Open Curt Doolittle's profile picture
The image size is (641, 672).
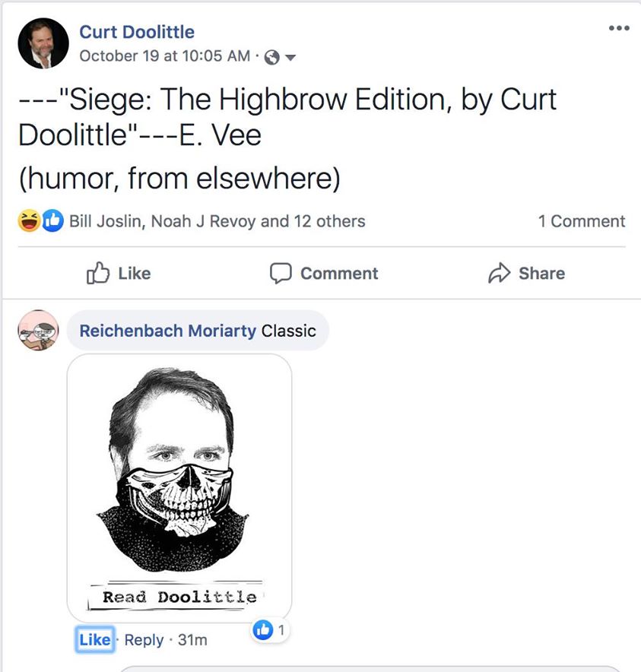(x=43, y=43)
